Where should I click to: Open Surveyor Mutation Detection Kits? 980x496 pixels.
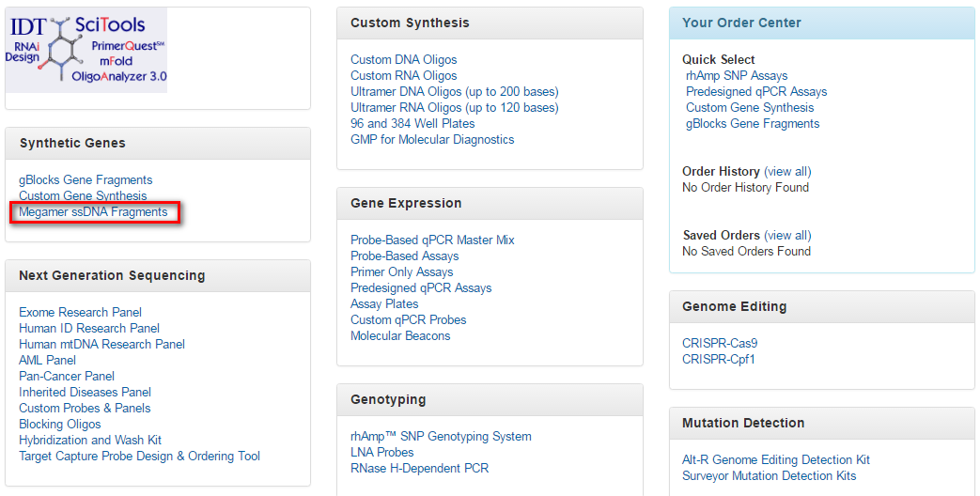pos(769,475)
